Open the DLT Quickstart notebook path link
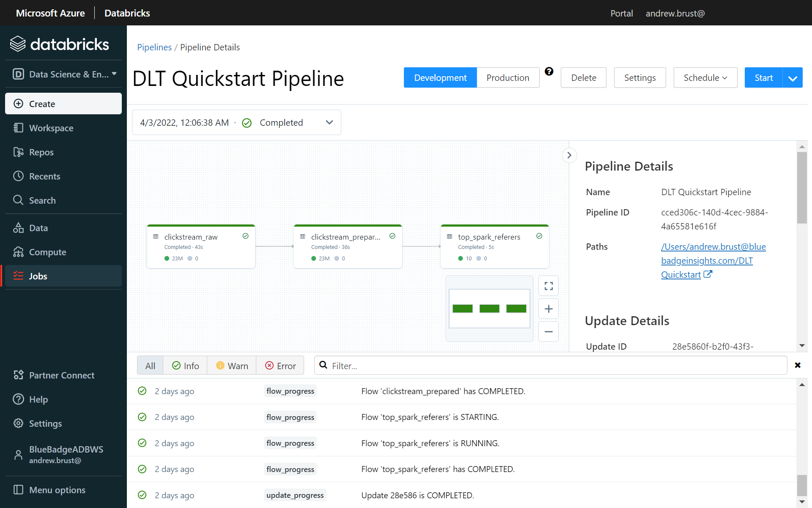This screenshot has height=508, width=812. pos(707,261)
